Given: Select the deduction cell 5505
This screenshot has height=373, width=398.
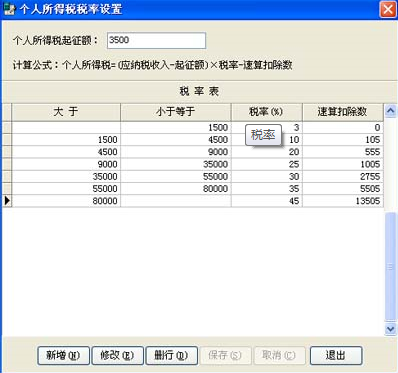Looking at the screenshot, I should 343,189.
